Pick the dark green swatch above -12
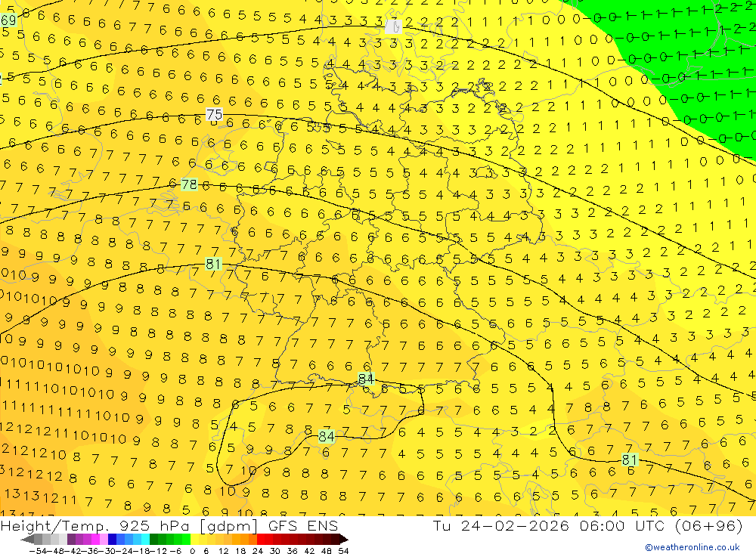This screenshot has width=756, height=554. click(153, 540)
